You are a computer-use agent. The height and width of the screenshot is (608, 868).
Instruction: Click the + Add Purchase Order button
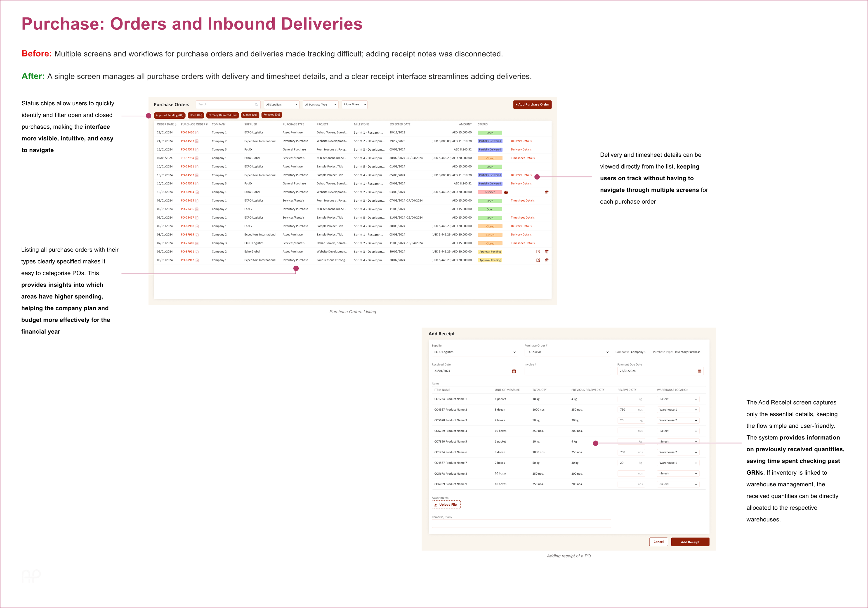tap(532, 105)
